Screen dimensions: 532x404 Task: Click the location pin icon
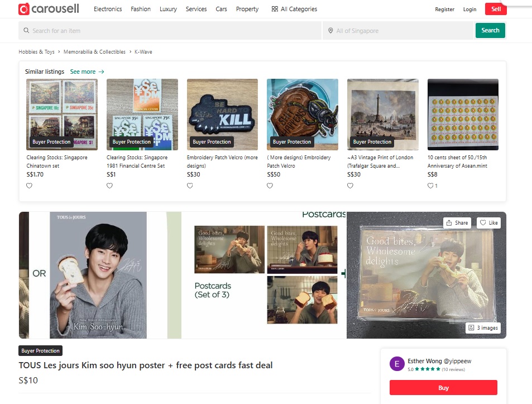pos(330,31)
